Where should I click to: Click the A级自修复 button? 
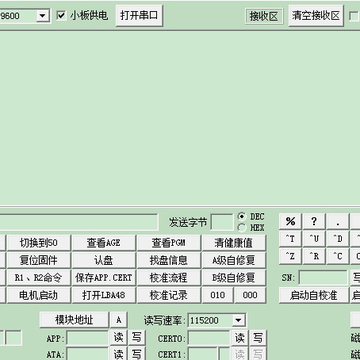tap(234, 260)
